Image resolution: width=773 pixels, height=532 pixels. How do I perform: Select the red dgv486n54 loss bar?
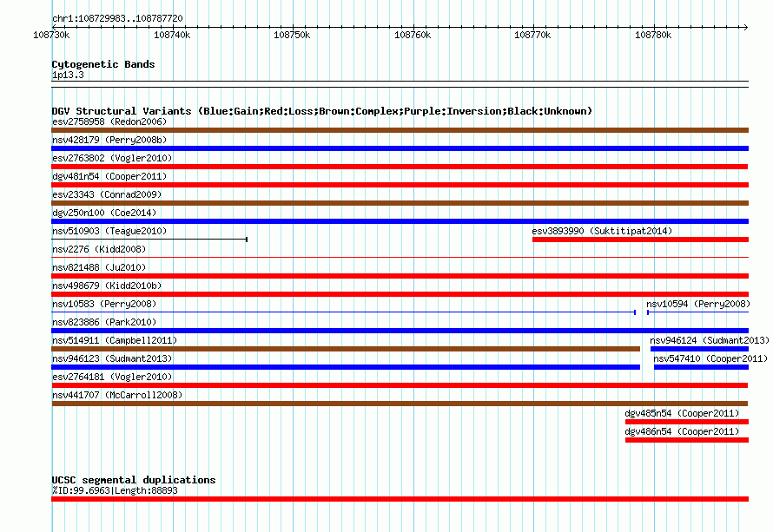pos(687,440)
